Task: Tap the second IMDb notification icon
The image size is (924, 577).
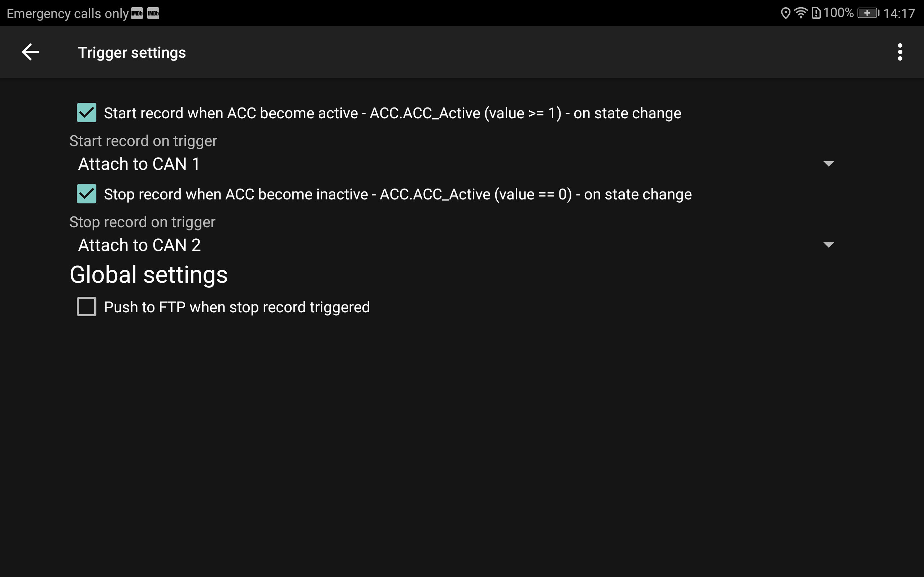Action: click(153, 13)
